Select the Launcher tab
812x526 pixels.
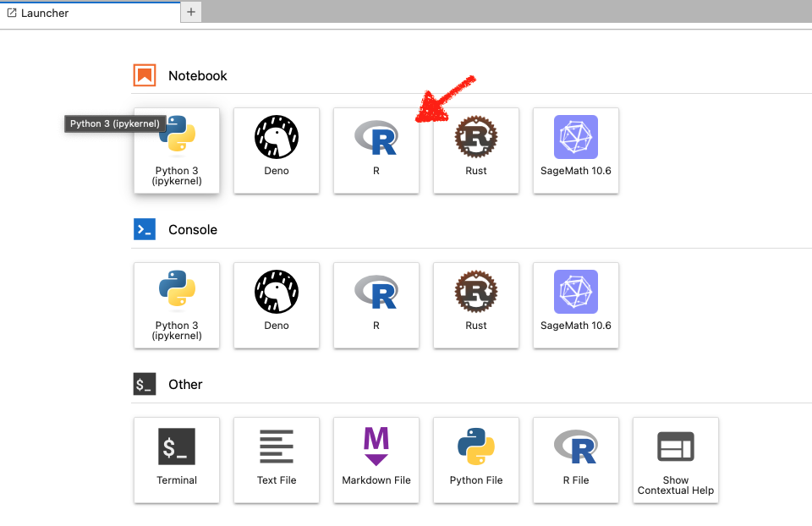point(91,14)
